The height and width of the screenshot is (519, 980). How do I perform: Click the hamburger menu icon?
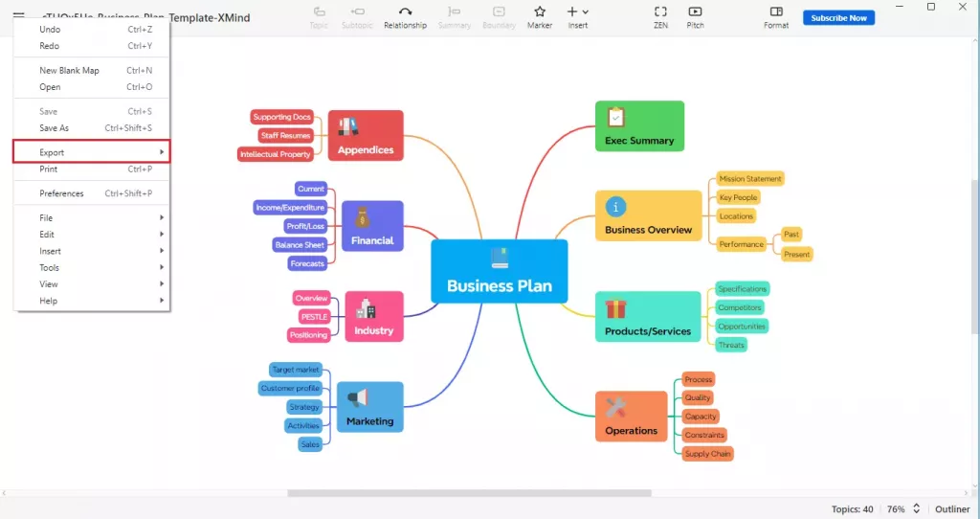(x=19, y=15)
